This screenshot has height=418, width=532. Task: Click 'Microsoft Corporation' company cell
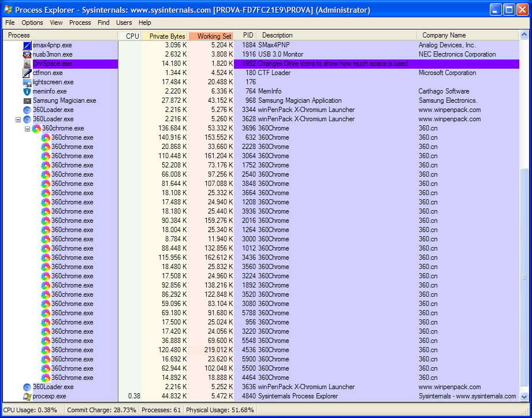(x=447, y=73)
